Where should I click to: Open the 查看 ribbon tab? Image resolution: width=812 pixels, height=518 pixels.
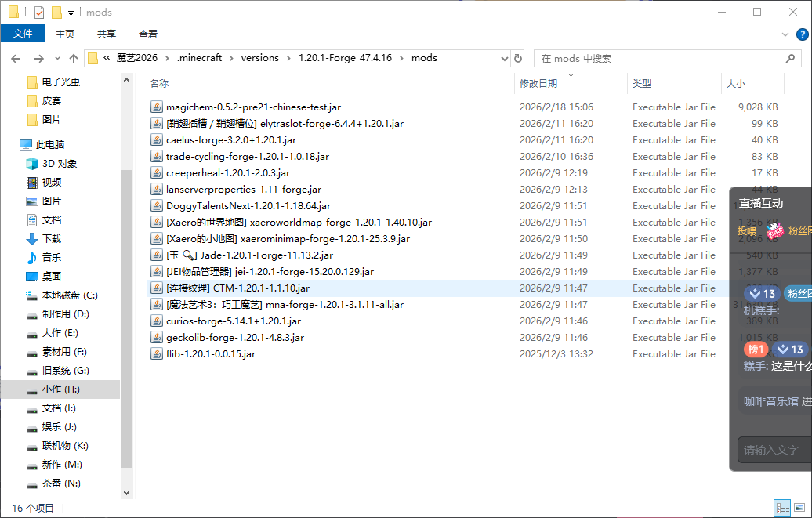click(147, 34)
